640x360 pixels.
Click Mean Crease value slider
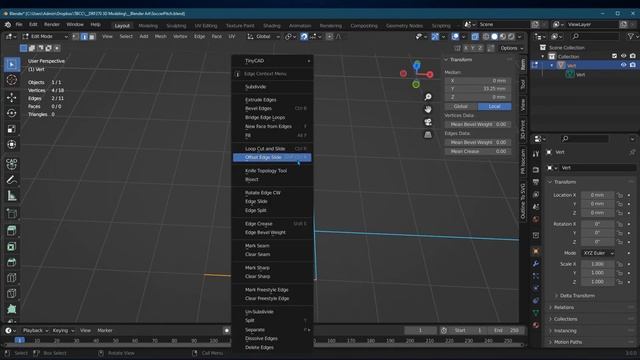478,151
